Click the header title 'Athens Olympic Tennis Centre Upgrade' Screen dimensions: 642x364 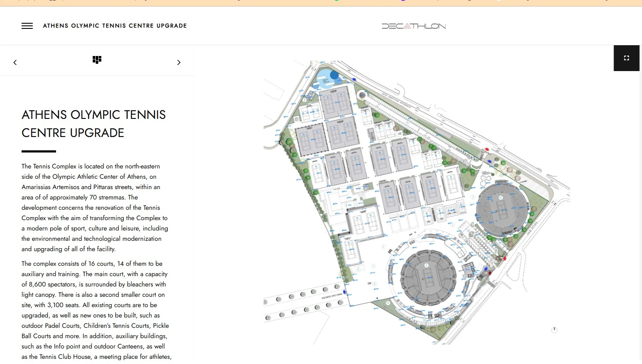tap(115, 26)
